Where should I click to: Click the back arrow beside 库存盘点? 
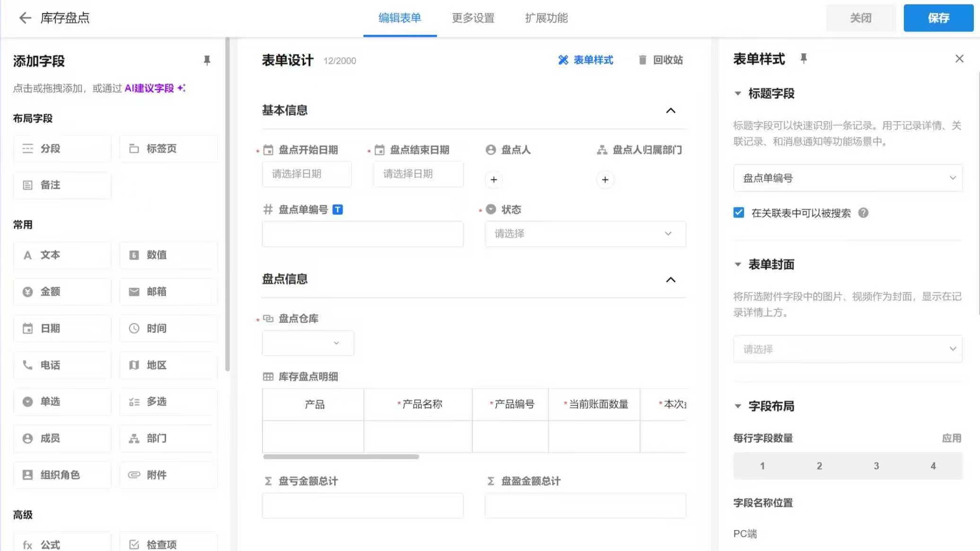[x=25, y=18]
